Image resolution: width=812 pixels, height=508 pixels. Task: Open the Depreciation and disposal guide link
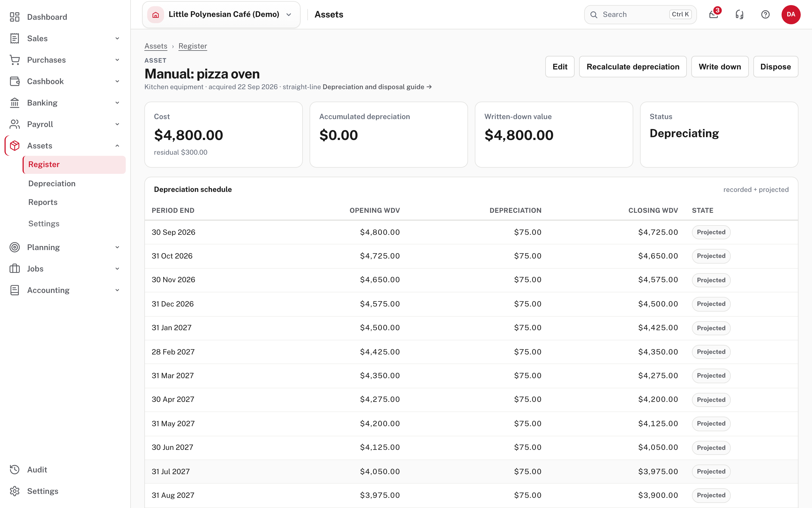[377, 87]
